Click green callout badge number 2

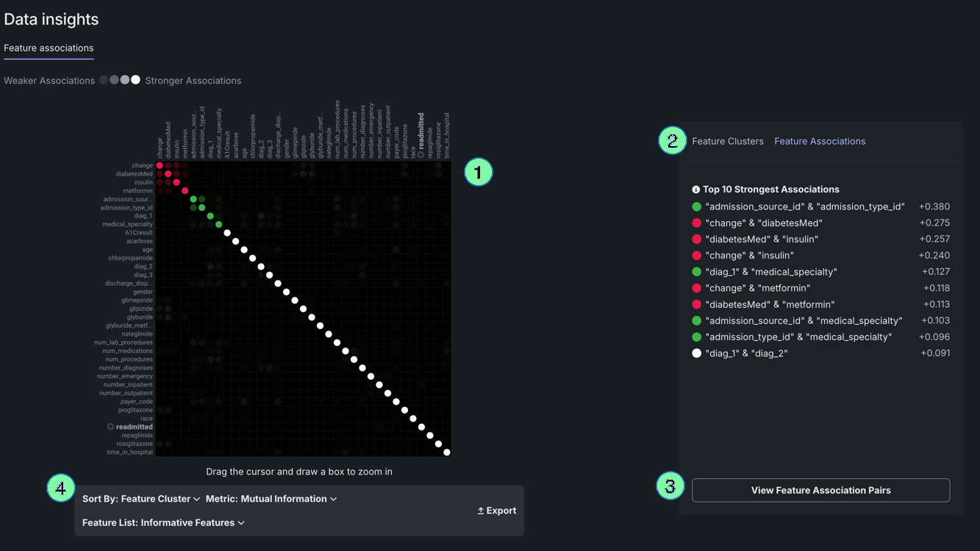[672, 140]
